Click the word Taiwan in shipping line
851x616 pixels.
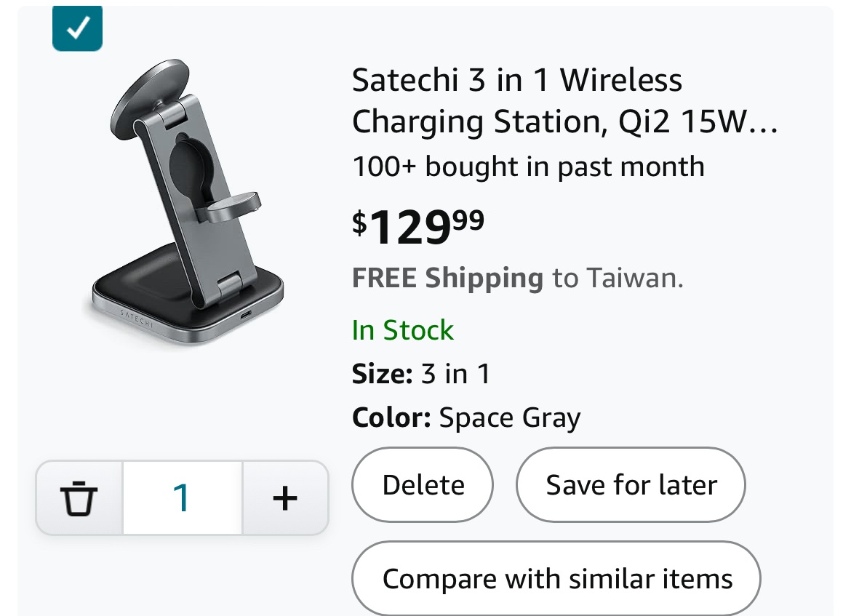click(x=634, y=278)
